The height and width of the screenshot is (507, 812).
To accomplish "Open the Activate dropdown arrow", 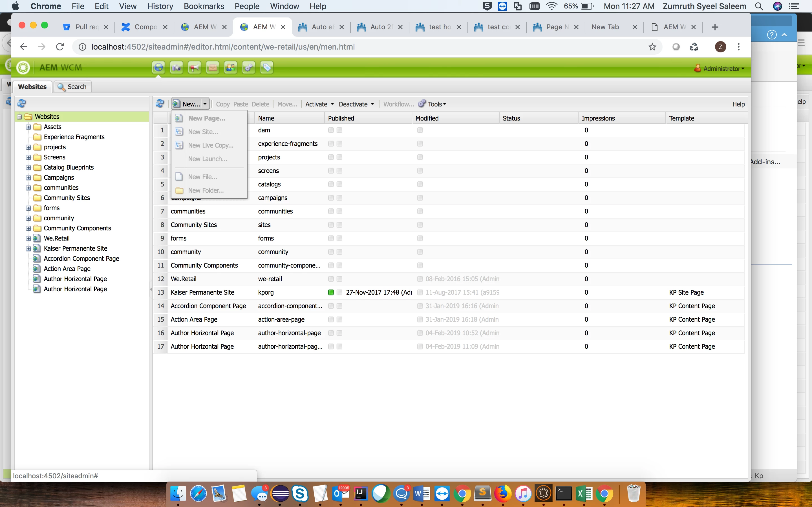I will [332, 104].
